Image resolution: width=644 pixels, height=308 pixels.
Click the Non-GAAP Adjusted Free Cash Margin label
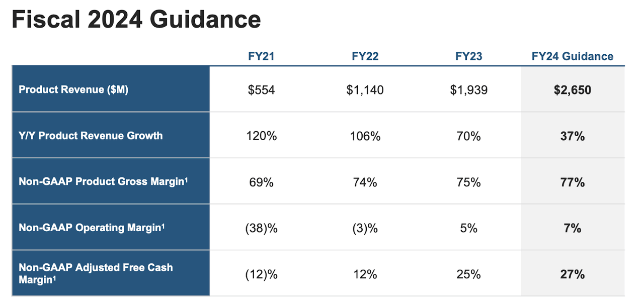[96, 273]
